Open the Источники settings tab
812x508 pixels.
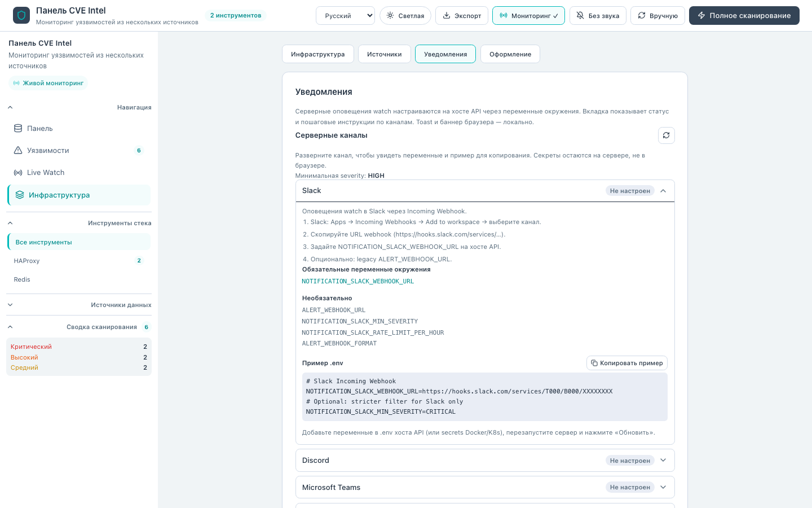tap(385, 54)
